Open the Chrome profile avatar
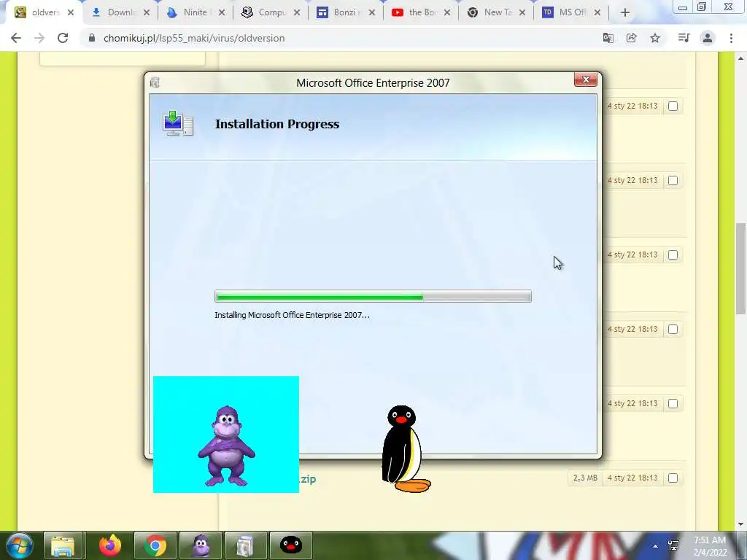This screenshot has width=747, height=560. (708, 38)
